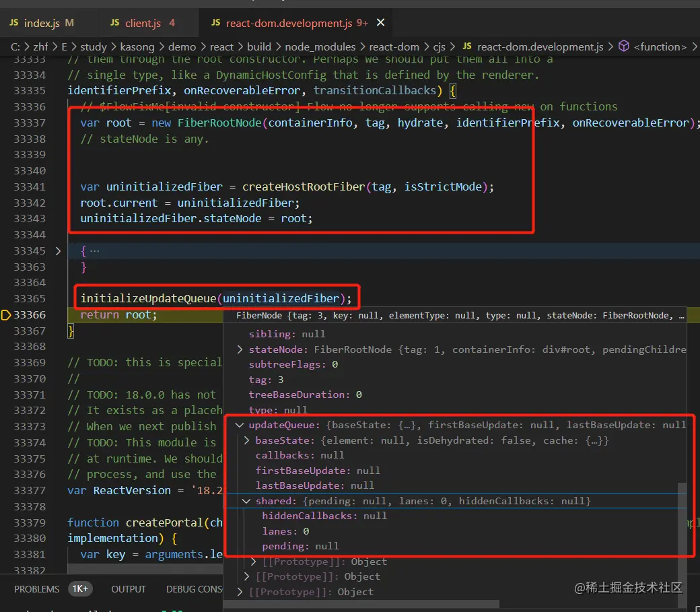The width and height of the screenshot is (700, 612).
Task: Close the react-dom.development.js tab
Action: click(x=380, y=22)
